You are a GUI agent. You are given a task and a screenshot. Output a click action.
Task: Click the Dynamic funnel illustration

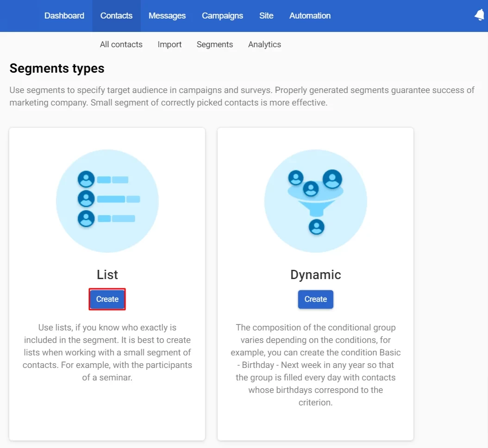tap(316, 201)
